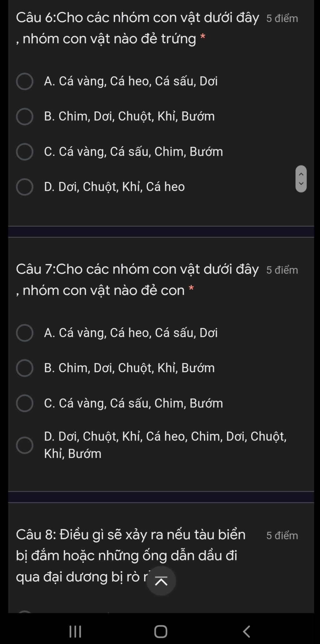The width and height of the screenshot is (320, 644).
Task: Click the fast scroll handle
Action: (301, 179)
